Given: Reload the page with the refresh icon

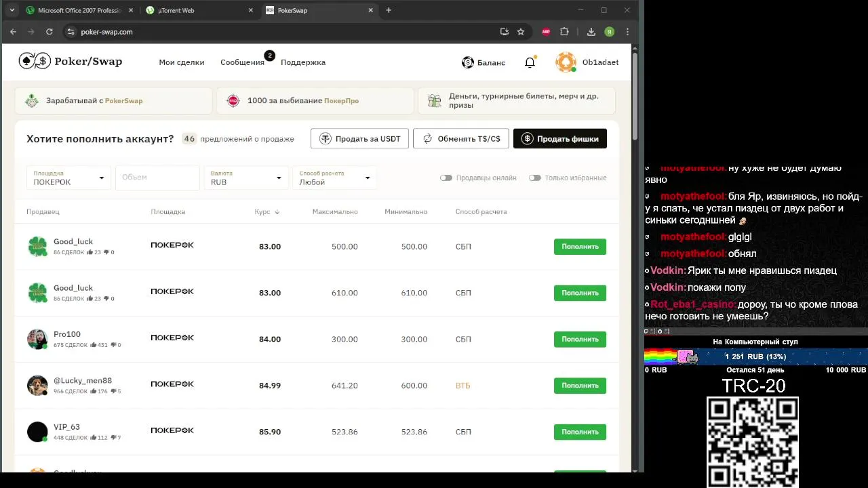Looking at the screenshot, I should click(x=50, y=31).
